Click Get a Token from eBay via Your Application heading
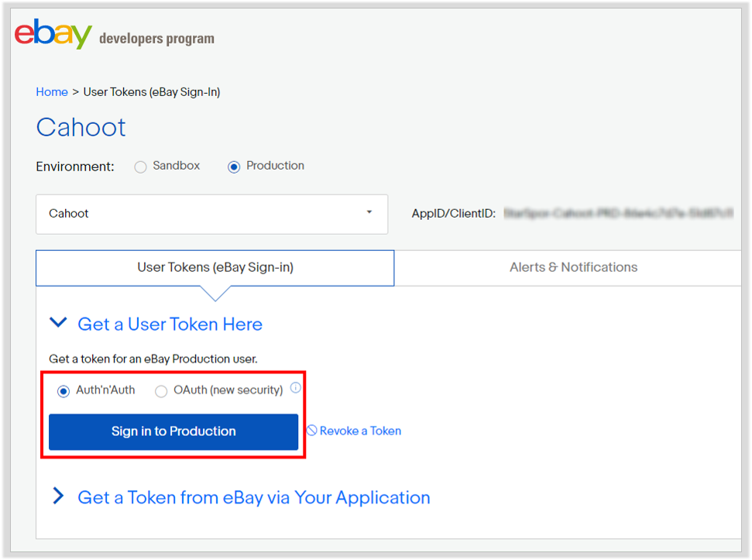 [x=254, y=498]
